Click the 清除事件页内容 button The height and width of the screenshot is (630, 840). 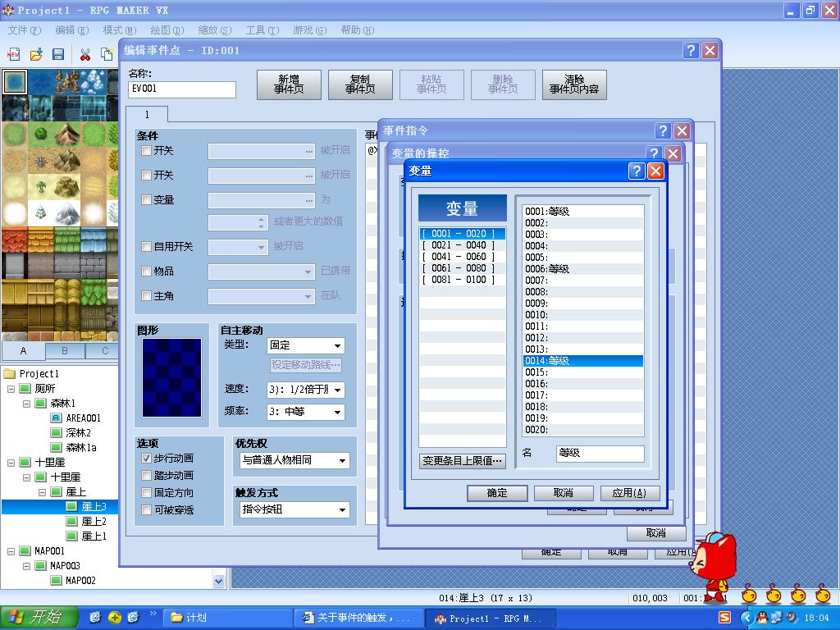click(574, 84)
